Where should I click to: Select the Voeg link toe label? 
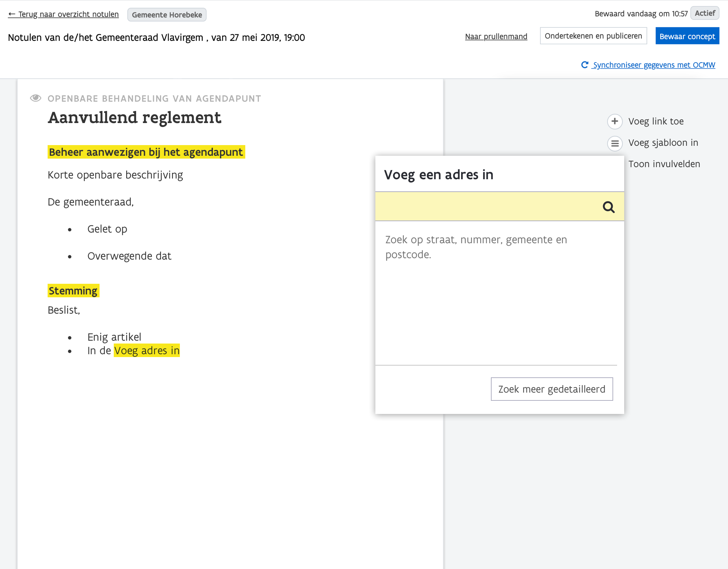pyautogui.click(x=655, y=122)
